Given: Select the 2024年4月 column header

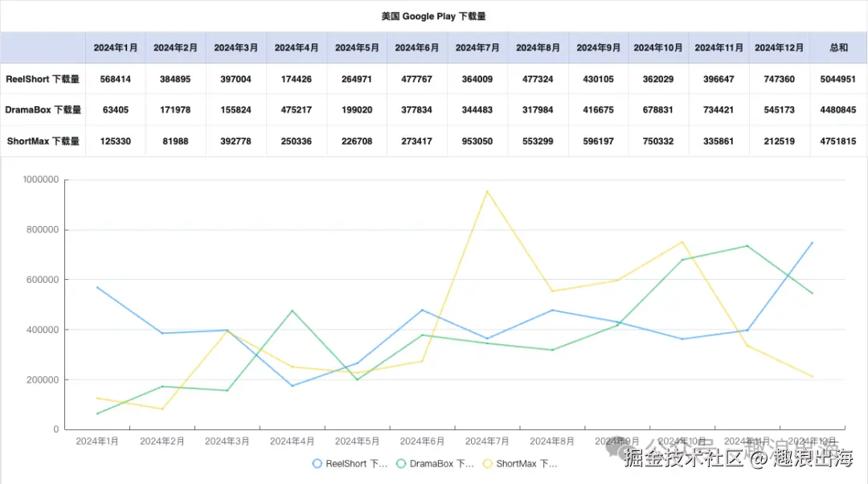Looking at the screenshot, I should 296,47.
